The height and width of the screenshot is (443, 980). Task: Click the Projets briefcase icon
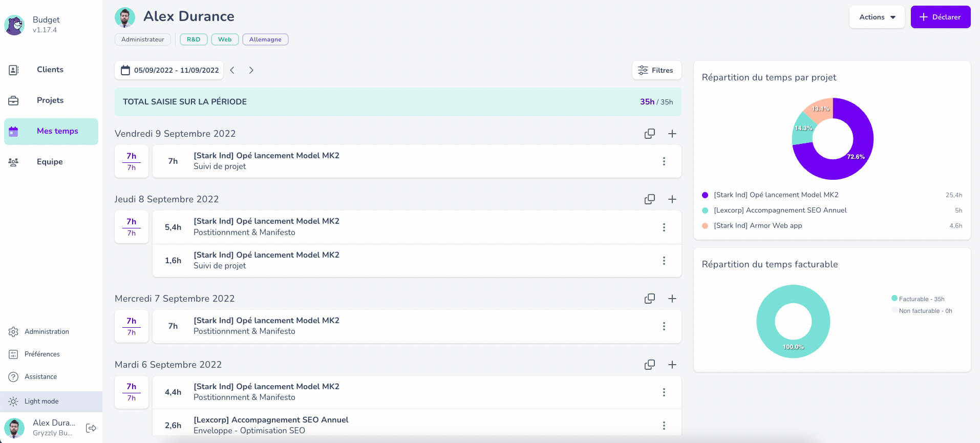click(x=14, y=101)
